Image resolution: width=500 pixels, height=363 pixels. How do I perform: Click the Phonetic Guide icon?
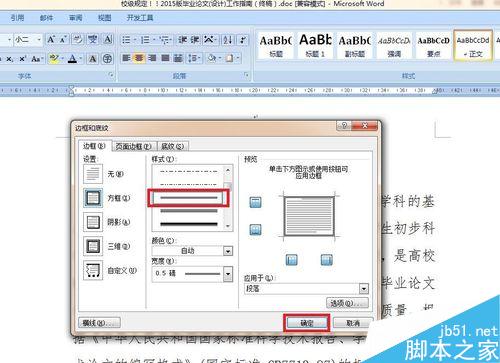click(x=93, y=40)
